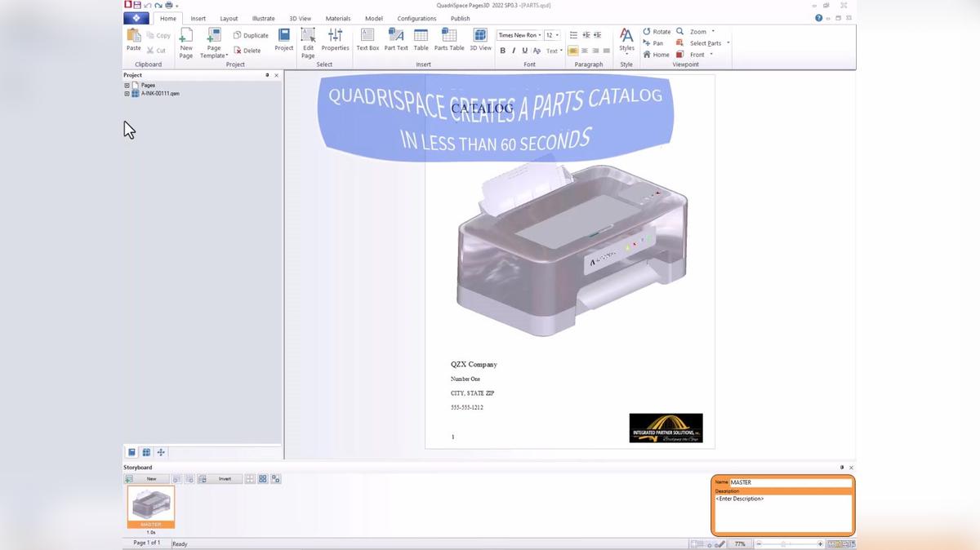This screenshot has width=980, height=550.
Task: Insert Part Text
Action: point(396,40)
